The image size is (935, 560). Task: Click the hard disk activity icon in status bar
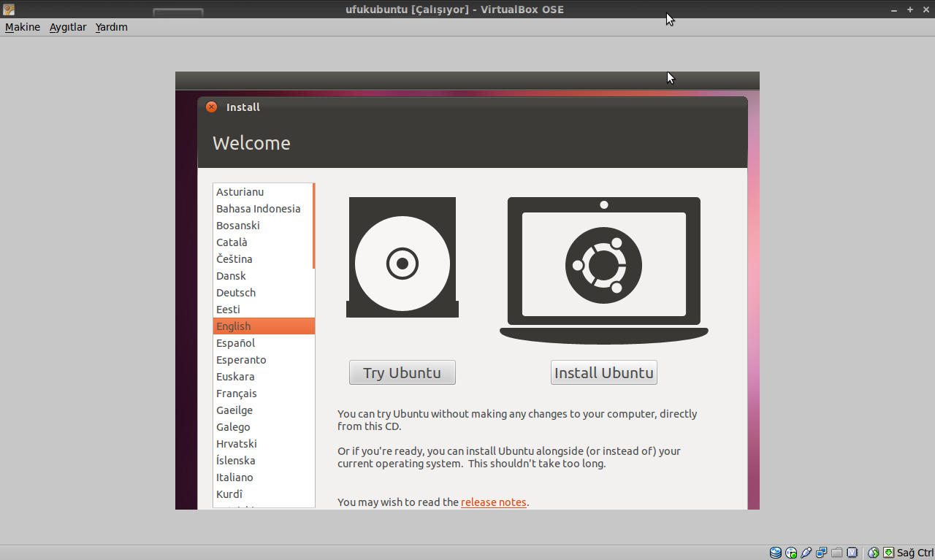pyautogui.click(x=775, y=553)
